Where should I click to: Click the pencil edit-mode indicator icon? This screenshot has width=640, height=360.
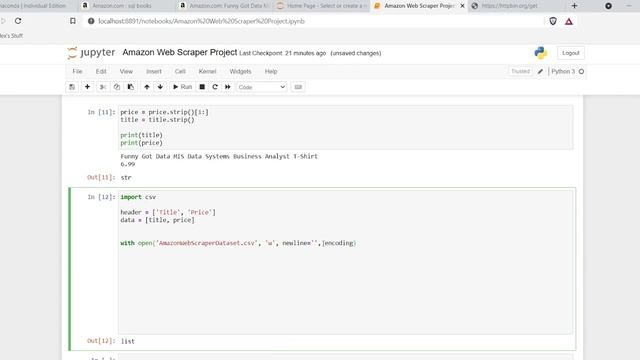(x=540, y=71)
